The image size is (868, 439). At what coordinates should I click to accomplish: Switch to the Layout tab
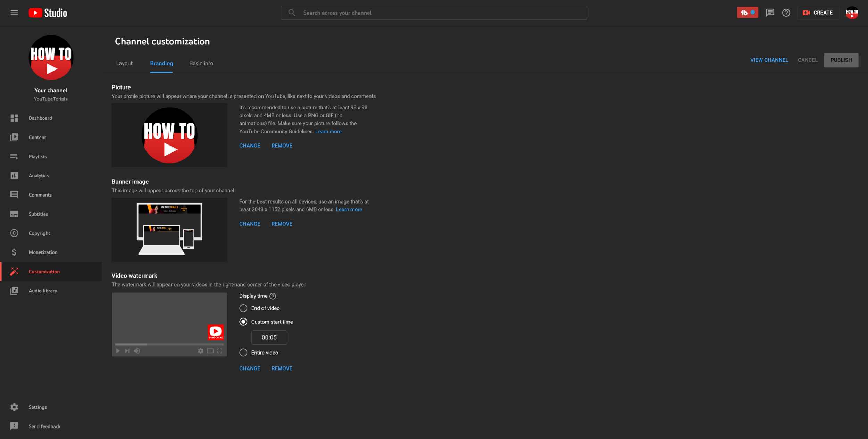pyautogui.click(x=124, y=63)
